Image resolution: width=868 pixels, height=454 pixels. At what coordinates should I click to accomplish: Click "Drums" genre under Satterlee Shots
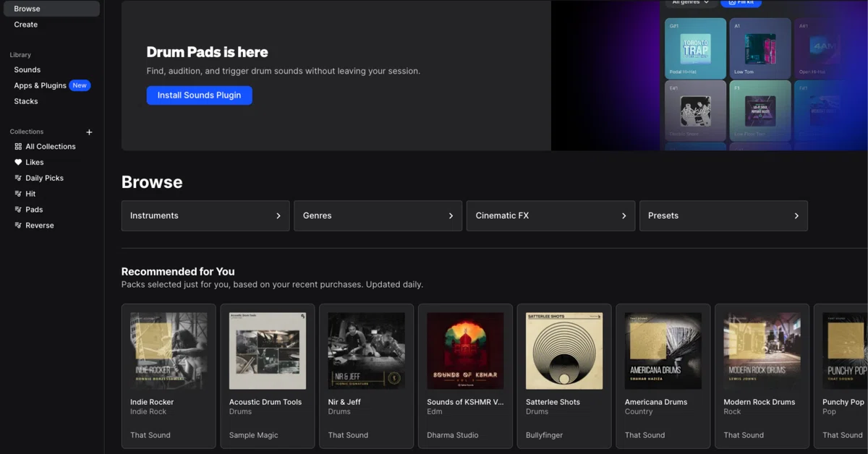(537, 412)
